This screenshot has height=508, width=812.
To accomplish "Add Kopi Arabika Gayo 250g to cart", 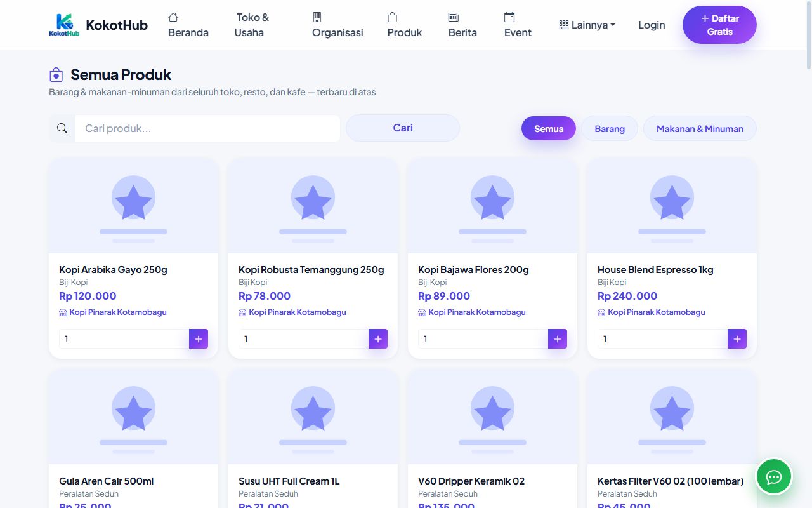I will 199,339.
